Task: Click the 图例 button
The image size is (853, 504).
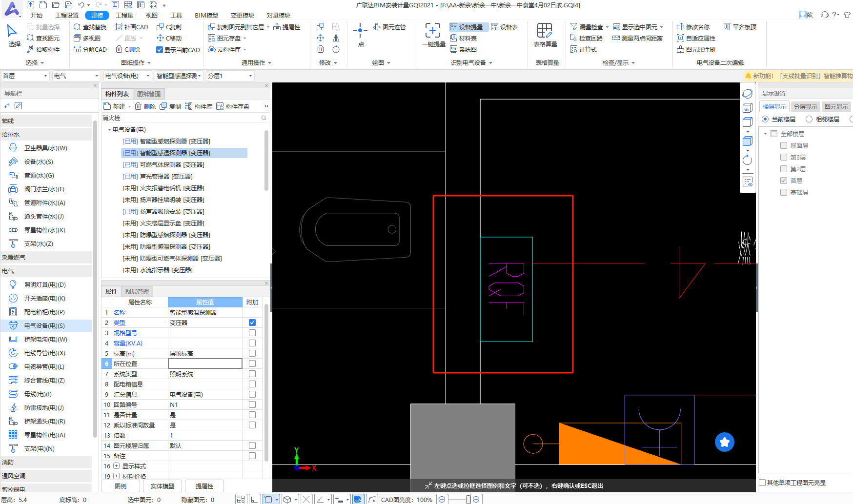Action: 121,486
